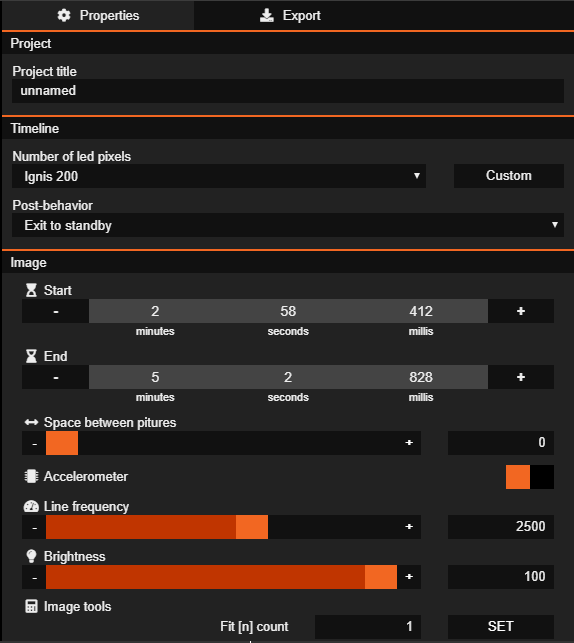Click the Brightness slider handle
Image resolution: width=574 pixels, height=643 pixels.
pos(381,577)
